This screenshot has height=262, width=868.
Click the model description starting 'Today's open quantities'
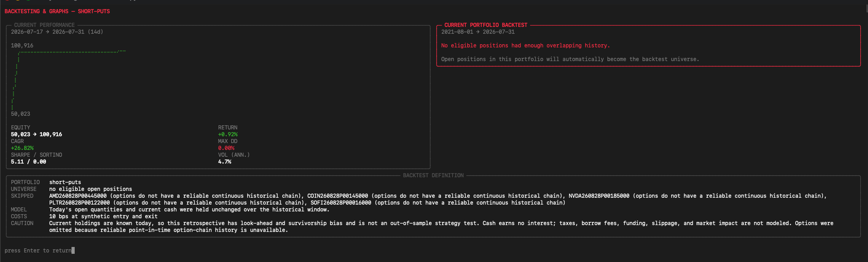pyautogui.click(x=189, y=210)
